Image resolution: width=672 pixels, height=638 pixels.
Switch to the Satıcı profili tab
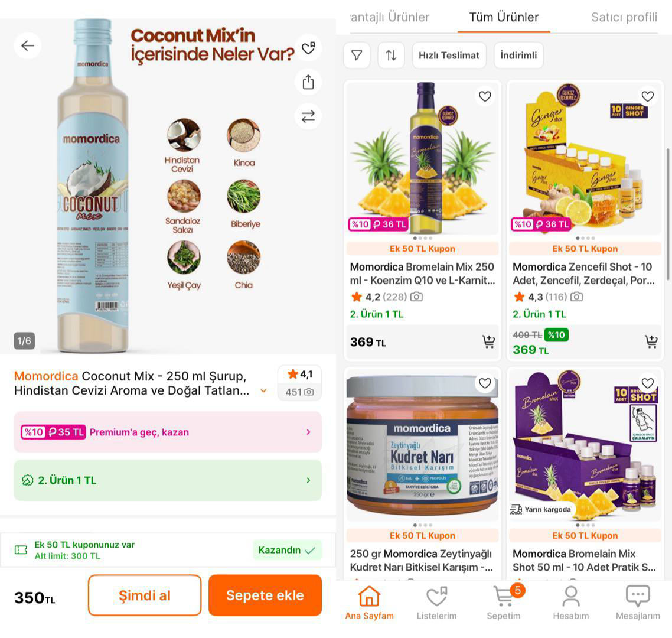point(624,17)
